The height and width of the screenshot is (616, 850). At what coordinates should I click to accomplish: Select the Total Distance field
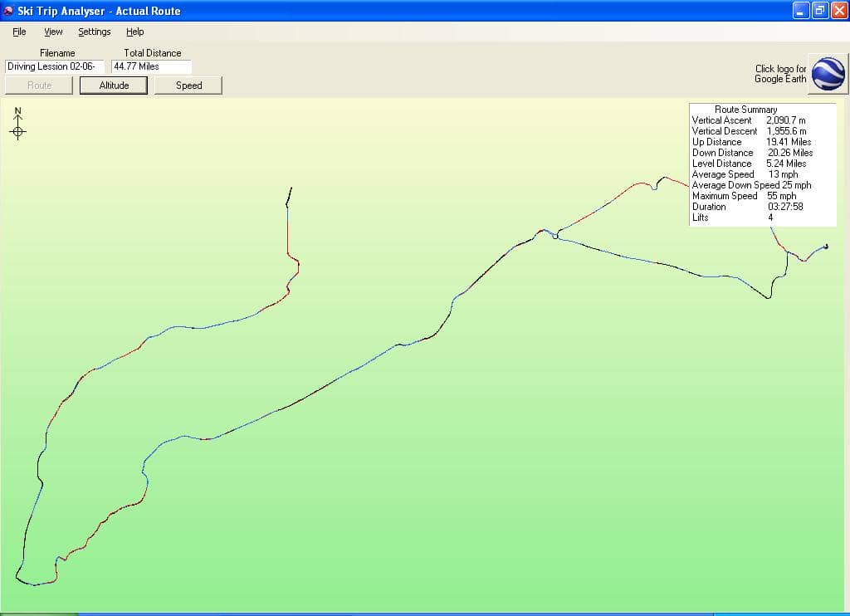tap(151, 66)
